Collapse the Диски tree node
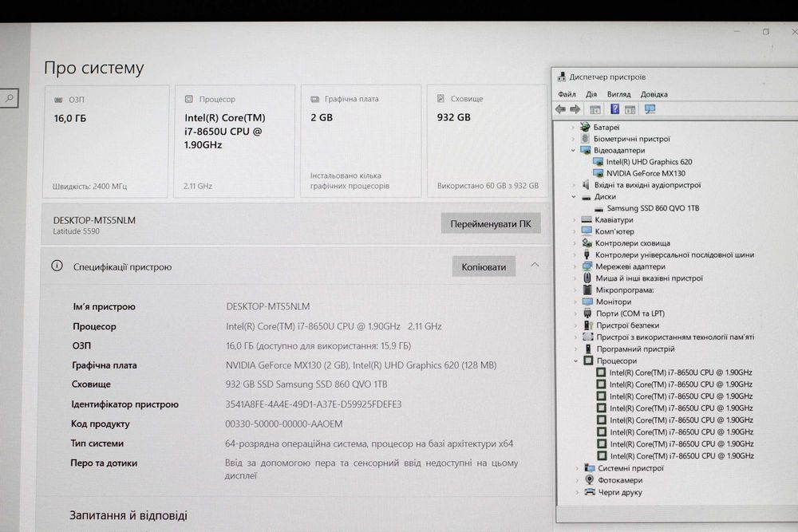798x532 pixels. pyautogui.click(x=574, y=197)
